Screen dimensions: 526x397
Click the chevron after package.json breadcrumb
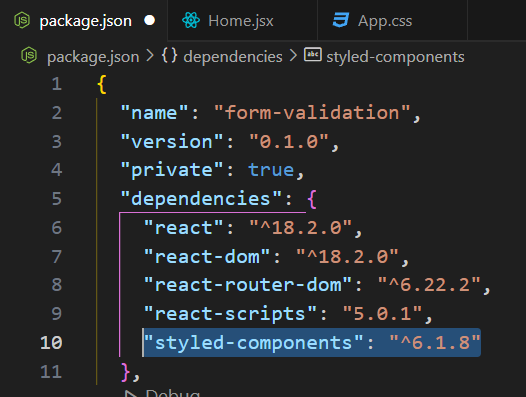pos(150,56)
